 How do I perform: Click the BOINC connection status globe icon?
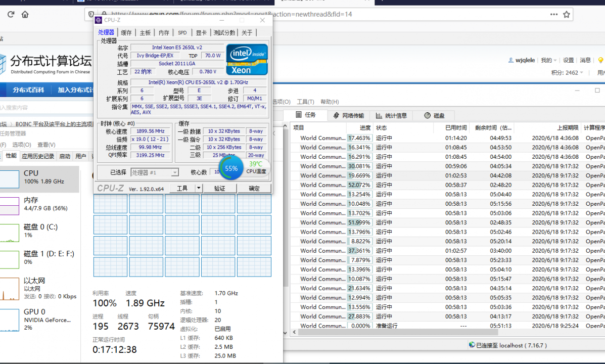click(472, 345)
